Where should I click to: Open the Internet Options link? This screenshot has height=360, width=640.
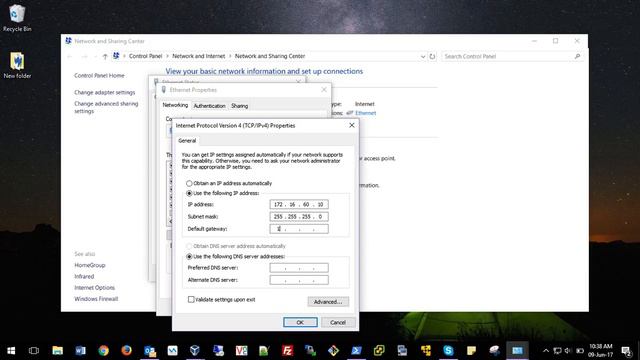coord(95,288)
